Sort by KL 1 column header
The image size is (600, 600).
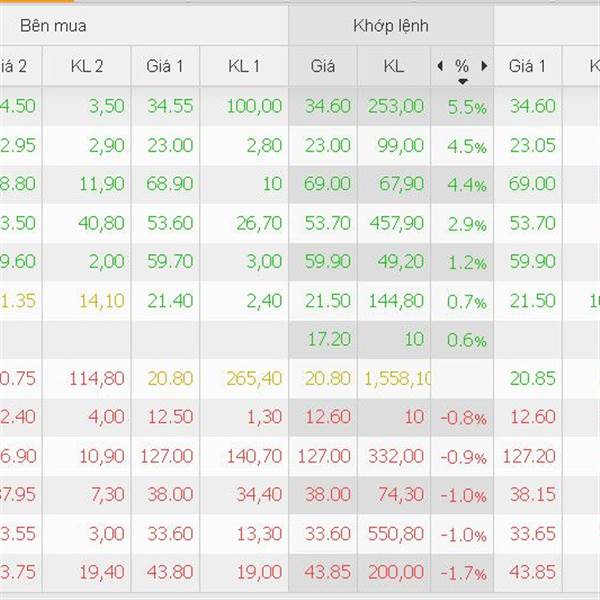[x=244, y=66]
